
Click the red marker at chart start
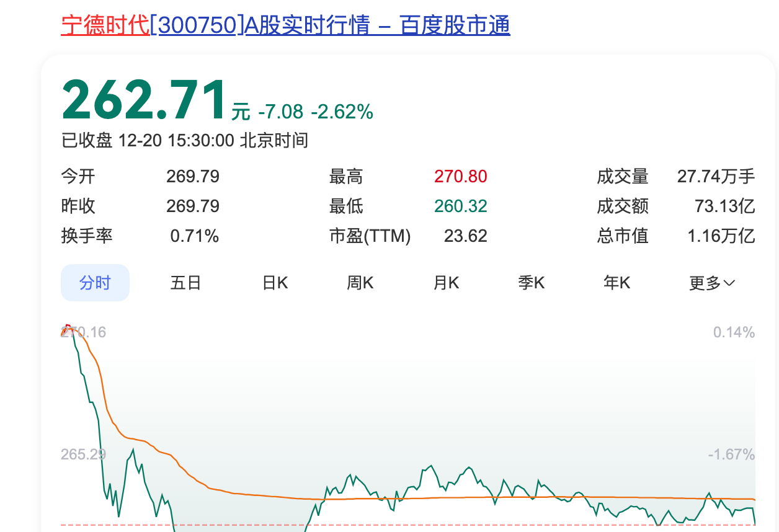[x=66, y=328]
